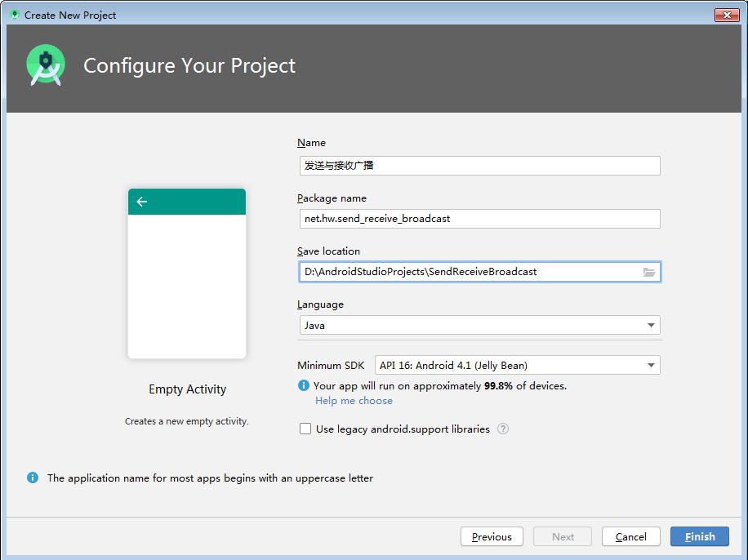Click into the Package name field
Image resolution: width=748 pixels, height=560 pixels.
[x=480, y=219]
